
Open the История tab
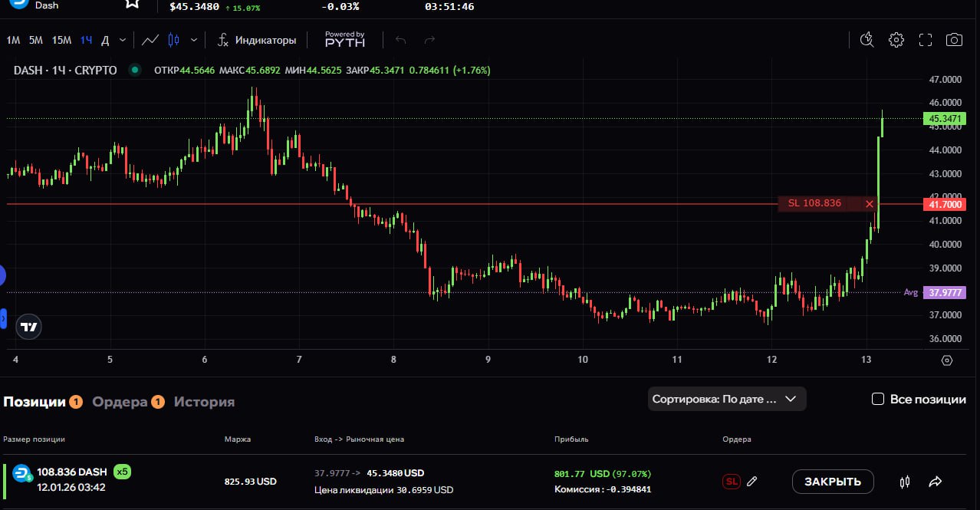click(204, 402)
